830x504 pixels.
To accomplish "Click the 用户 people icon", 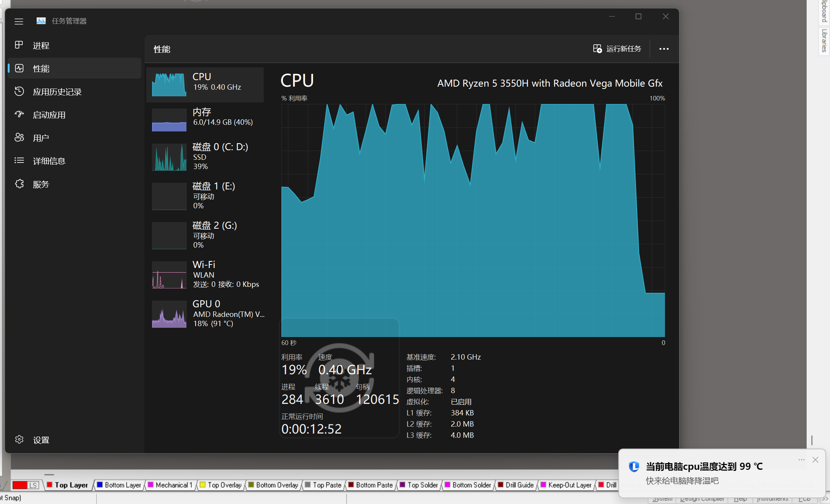I will coord(19,137).
